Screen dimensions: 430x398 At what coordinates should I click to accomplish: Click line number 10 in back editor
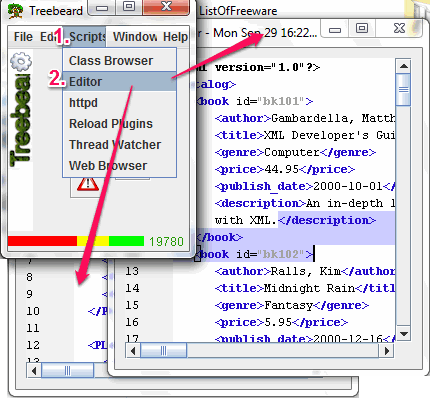33,311
